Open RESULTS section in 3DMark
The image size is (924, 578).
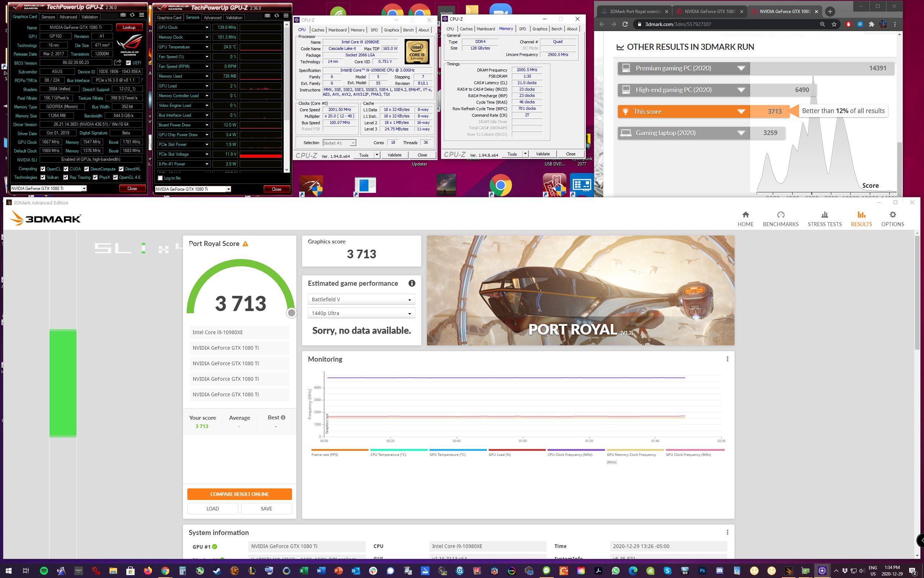(x=861, y=219)
